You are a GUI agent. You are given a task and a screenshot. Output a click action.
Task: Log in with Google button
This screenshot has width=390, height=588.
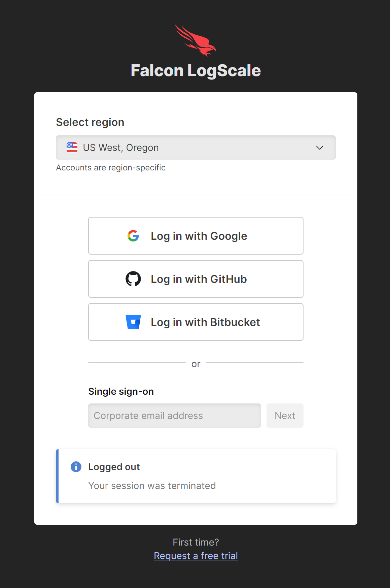(x=196, y=236)
